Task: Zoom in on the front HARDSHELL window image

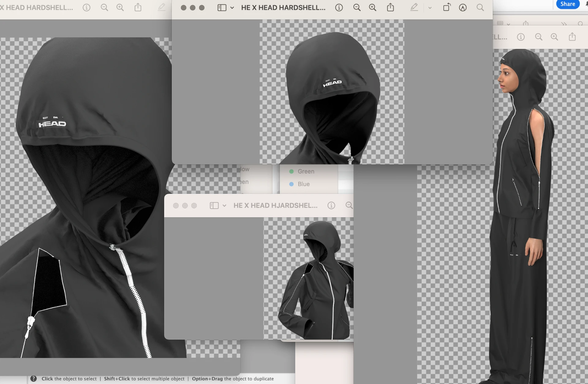Action: 372,8
